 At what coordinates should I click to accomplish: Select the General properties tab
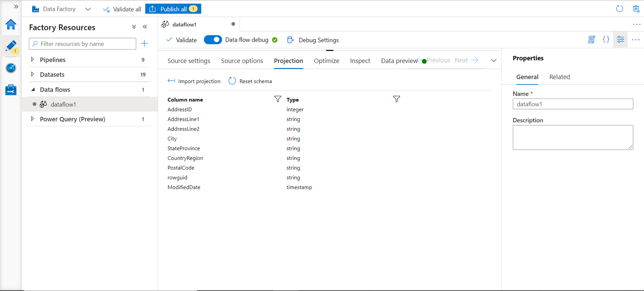(x=527, y=77)
